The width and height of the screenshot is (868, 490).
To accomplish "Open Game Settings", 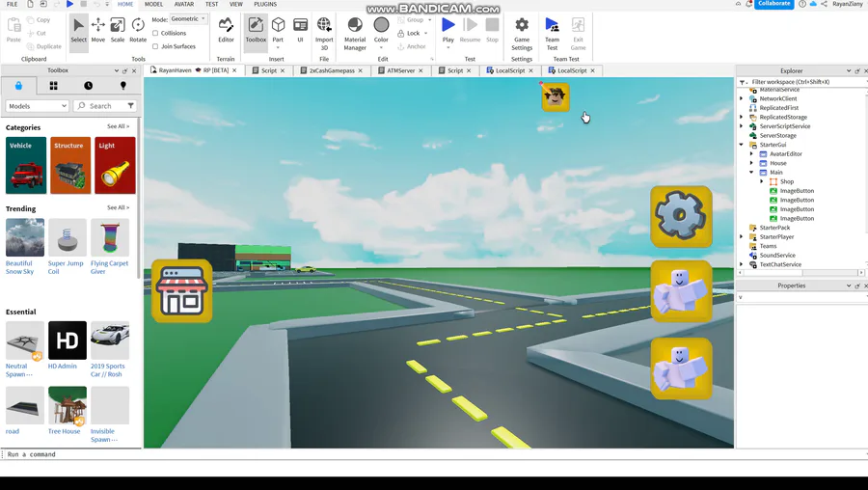I will pyautogui.click(x=522, y=35).
